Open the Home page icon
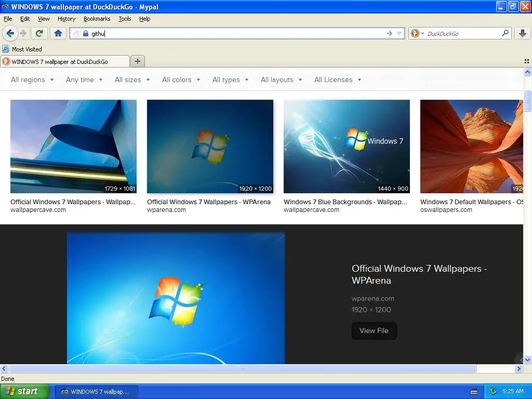Image resolution: width=532 pixels, height=399 pixels. (x=58, y=33)
